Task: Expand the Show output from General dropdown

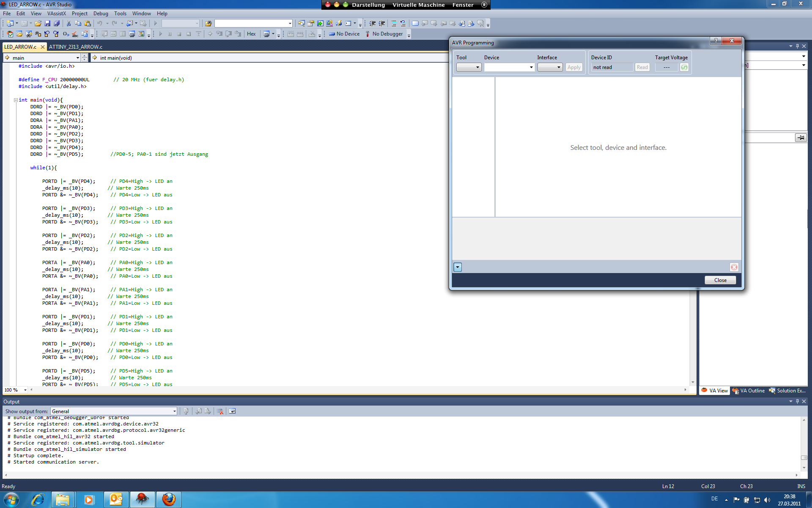Action: [174, 411]
